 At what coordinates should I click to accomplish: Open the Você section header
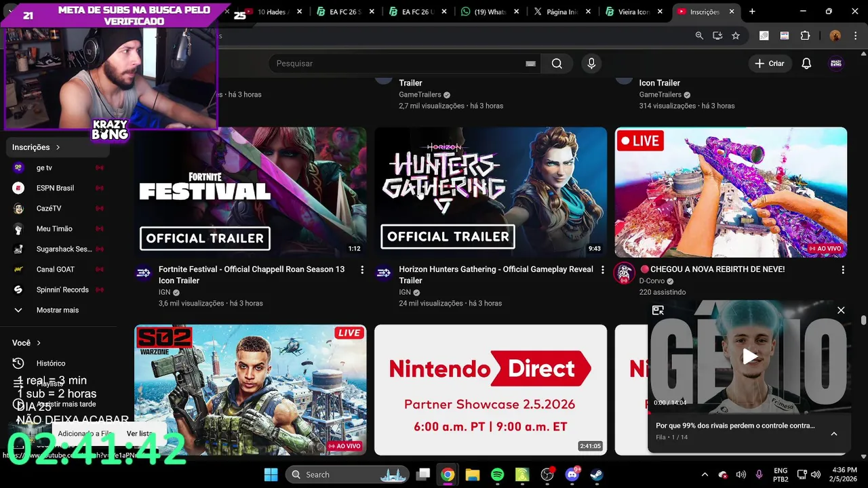(x=26, y=343)
